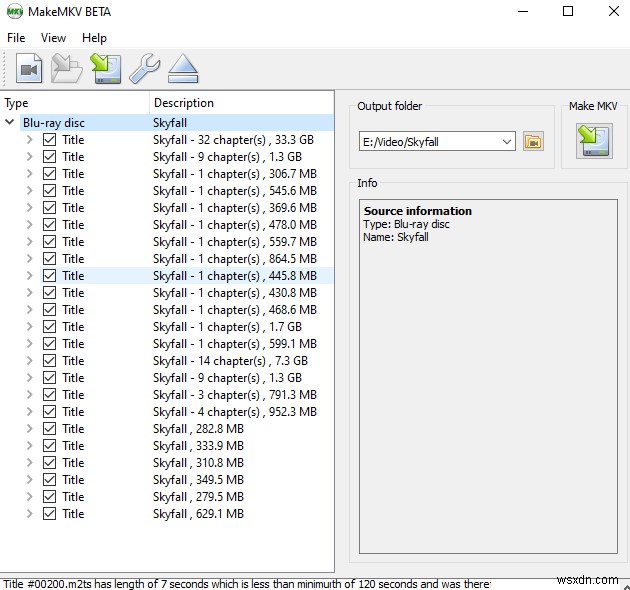Uncheck the 629.1 MB title checkbox
The height and width of the screenshot is (590, 630).
click(x=49, y=514)
